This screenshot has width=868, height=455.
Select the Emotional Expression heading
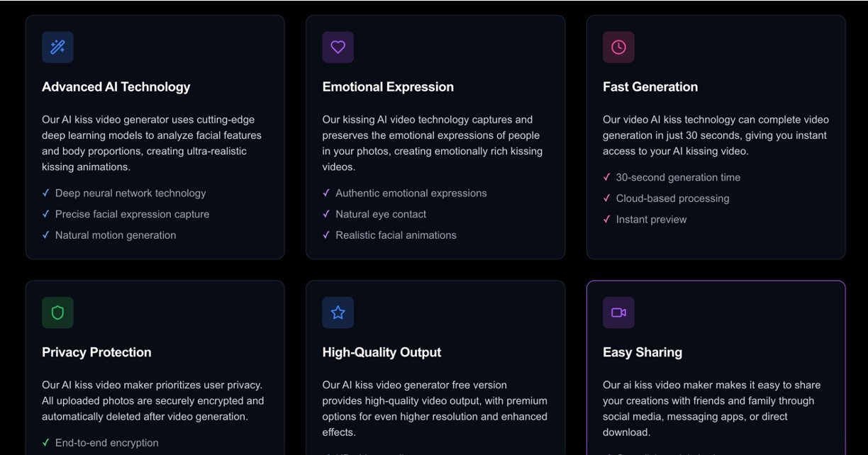coord(388,87)
